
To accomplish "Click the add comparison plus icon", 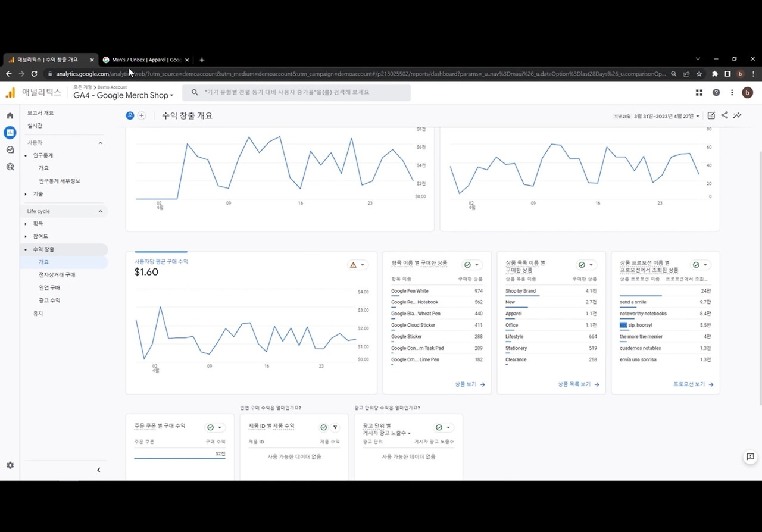I will click(142, 115).
